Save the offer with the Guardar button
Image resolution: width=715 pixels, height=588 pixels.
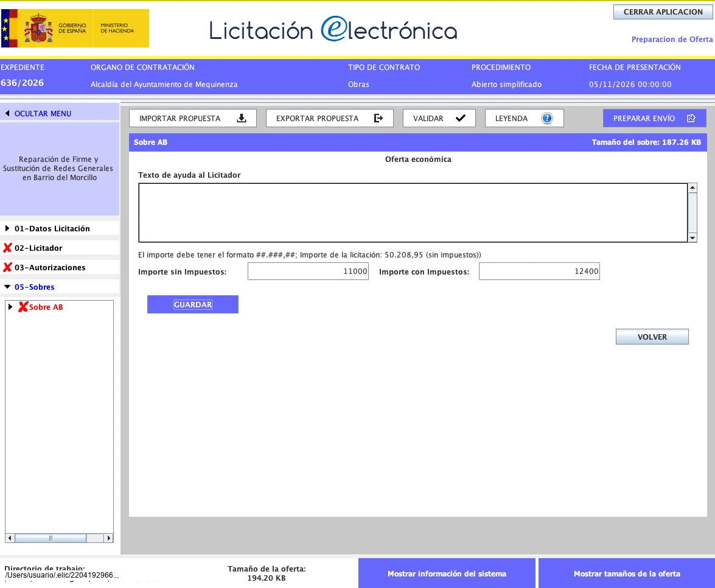point(192,304)
